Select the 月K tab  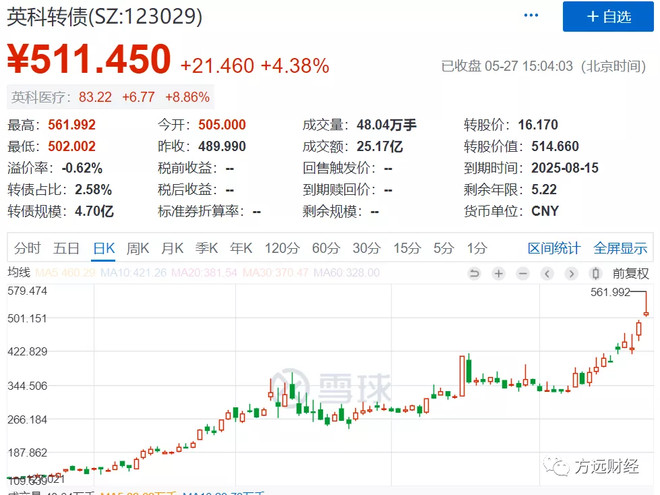coord(172,248)
